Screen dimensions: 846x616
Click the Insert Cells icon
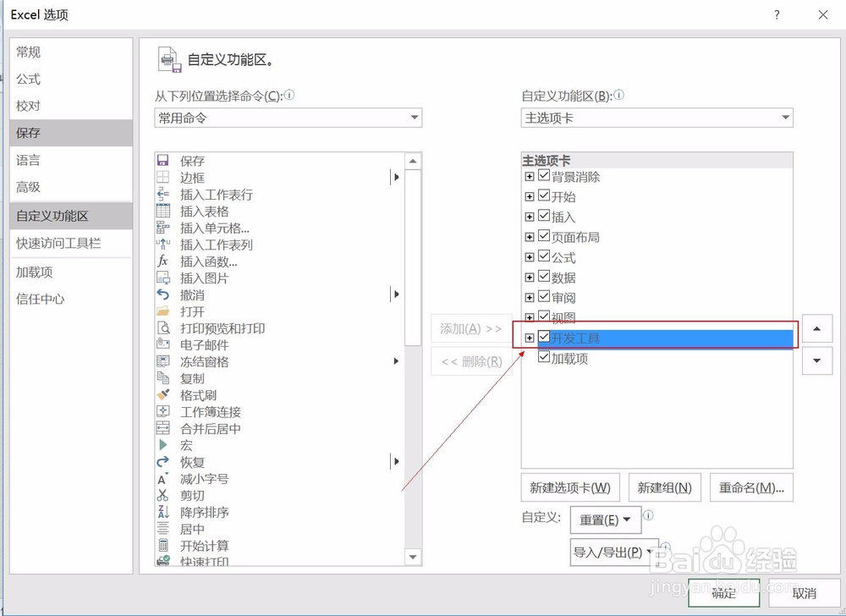163,227
